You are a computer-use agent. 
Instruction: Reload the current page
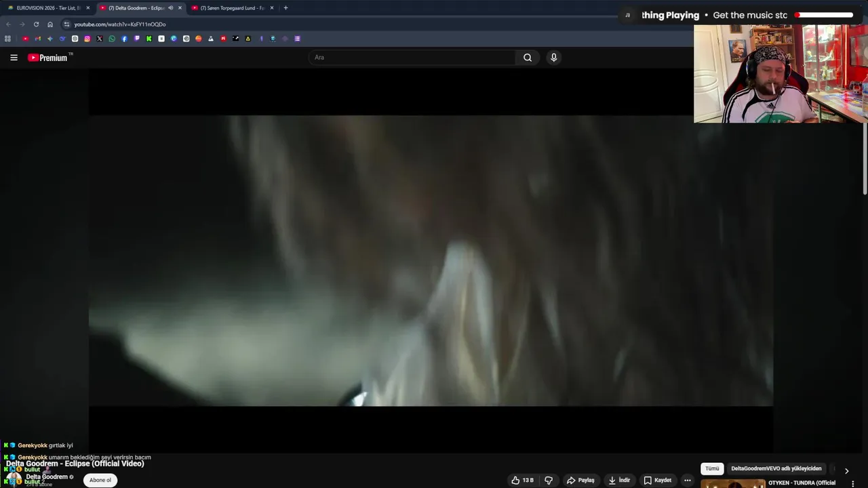[36, 24]
